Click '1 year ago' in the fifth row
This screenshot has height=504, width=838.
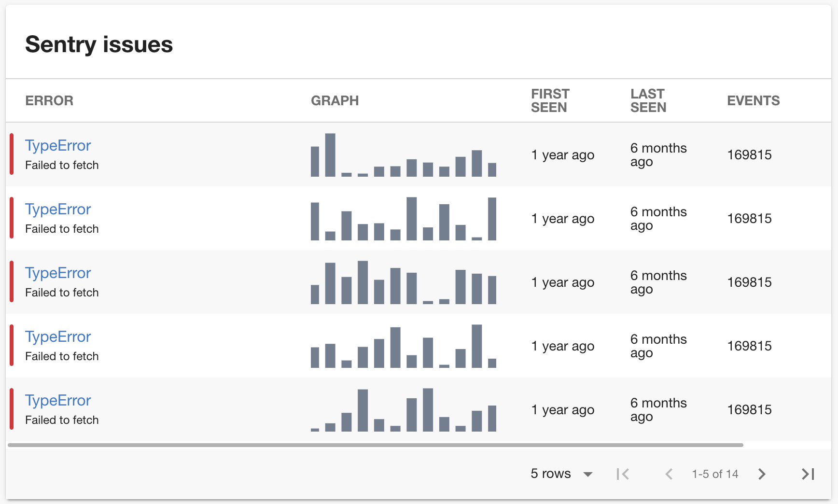(563, 410)
